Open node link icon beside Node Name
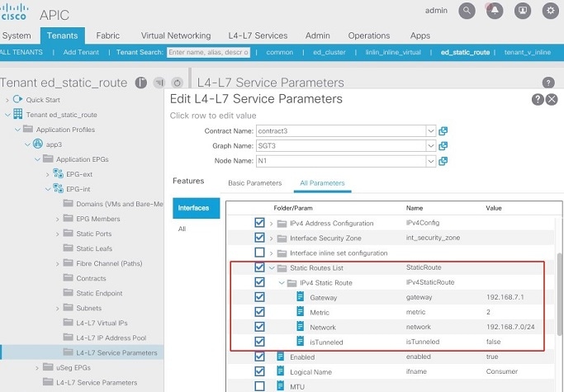The image size is (564, 392). click(443, 161)
